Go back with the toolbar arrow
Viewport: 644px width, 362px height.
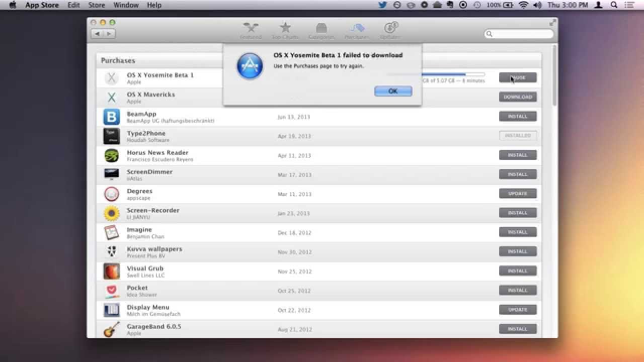[x=97, y=34]
